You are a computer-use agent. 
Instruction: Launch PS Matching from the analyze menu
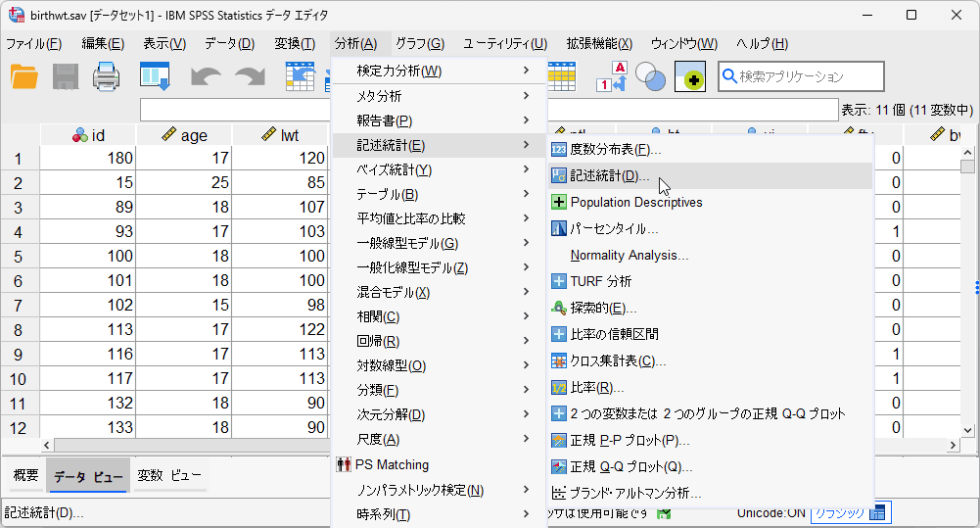(x=439, y=464)
